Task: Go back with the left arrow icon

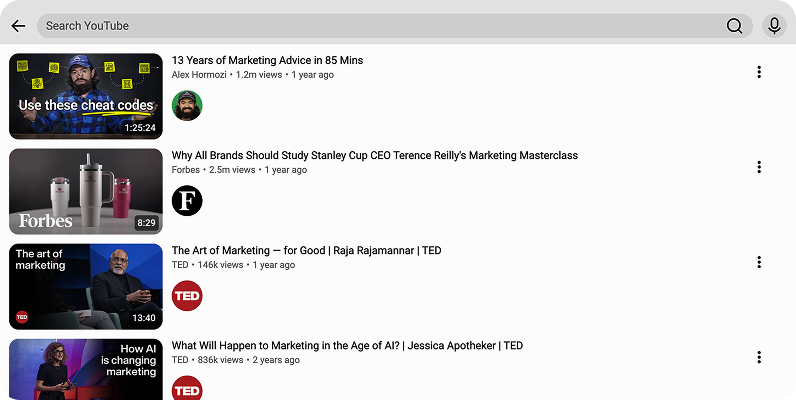Action: tap(18, 26)
